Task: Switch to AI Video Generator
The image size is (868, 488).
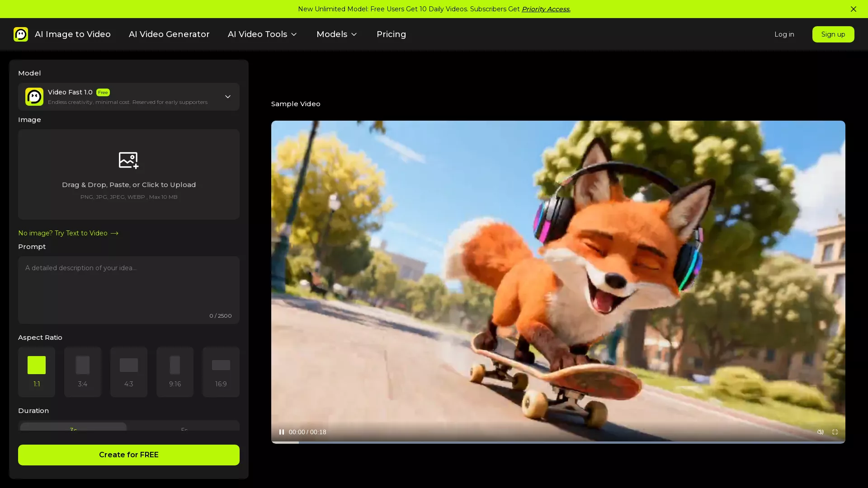Action: (x=169, y=34)
